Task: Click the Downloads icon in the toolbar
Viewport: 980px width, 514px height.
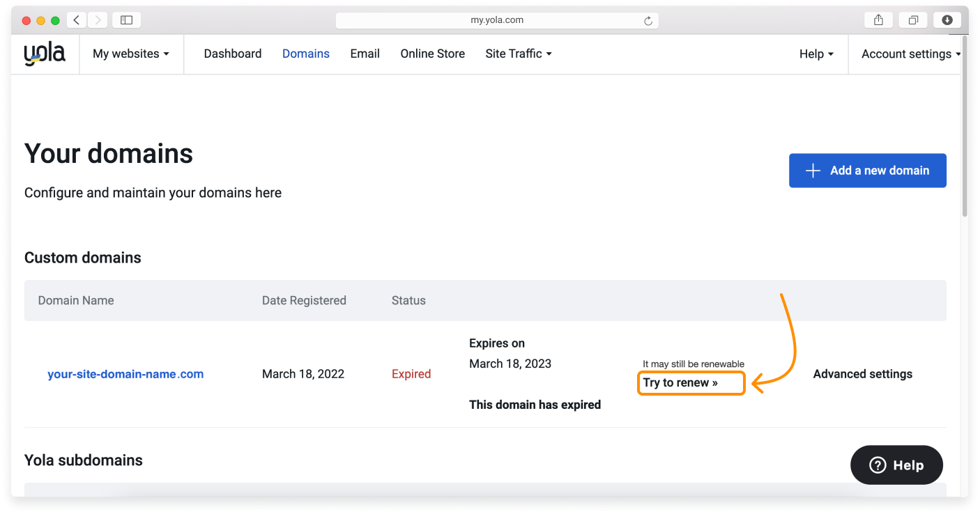Action: click(x=947, y=20)
